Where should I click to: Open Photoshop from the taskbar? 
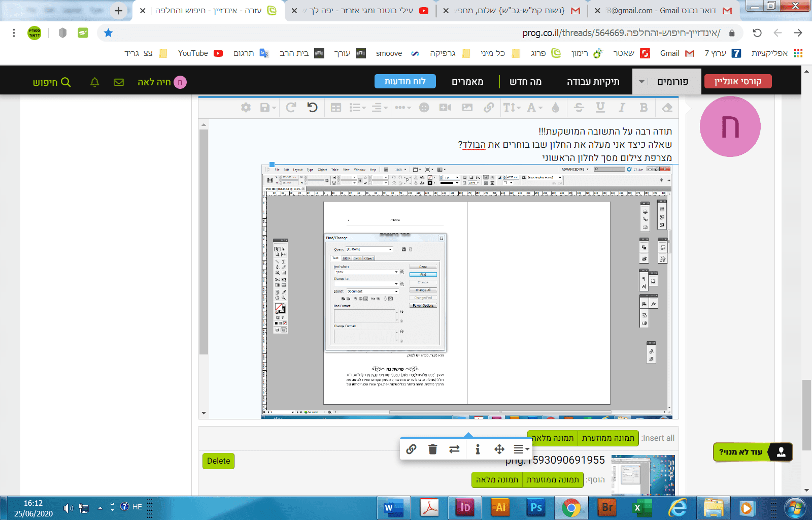tap(536, 507)
